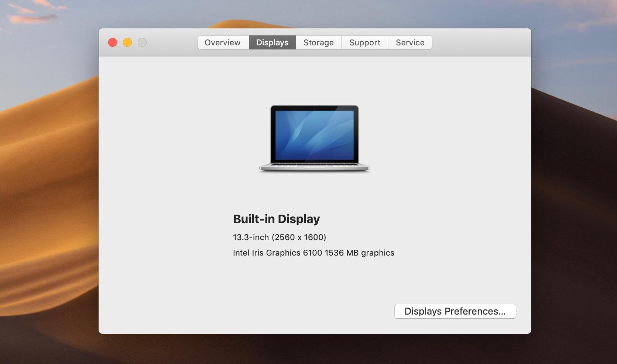Viewport: 617px width, 364px height.
Task: Close the window with the red button
Action: click(113, 42)
